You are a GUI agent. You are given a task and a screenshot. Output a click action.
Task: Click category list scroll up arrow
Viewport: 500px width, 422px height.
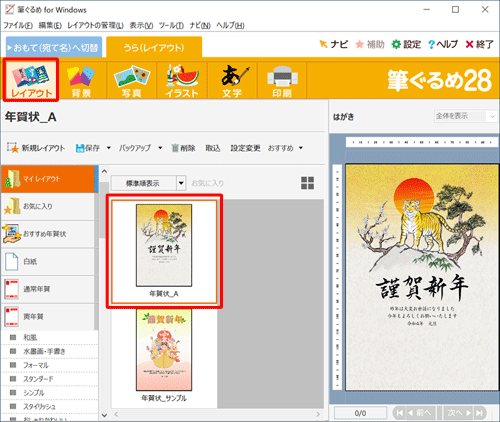point(104,171)
